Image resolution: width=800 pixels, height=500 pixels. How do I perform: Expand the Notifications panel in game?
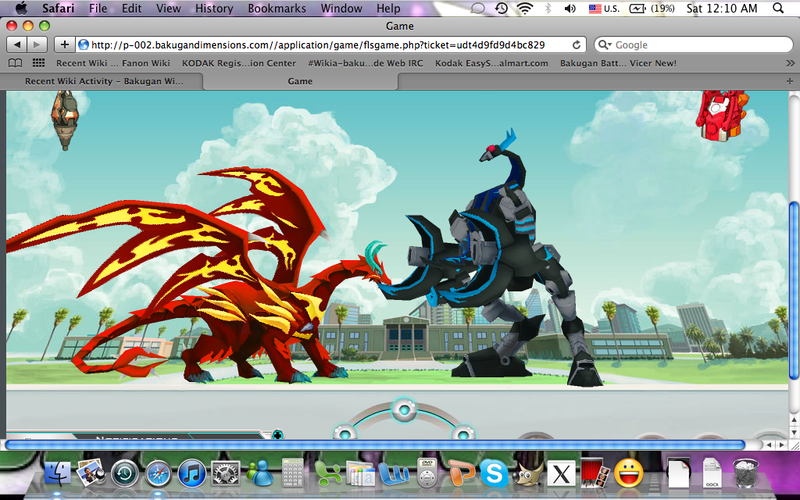click(140, 437)
